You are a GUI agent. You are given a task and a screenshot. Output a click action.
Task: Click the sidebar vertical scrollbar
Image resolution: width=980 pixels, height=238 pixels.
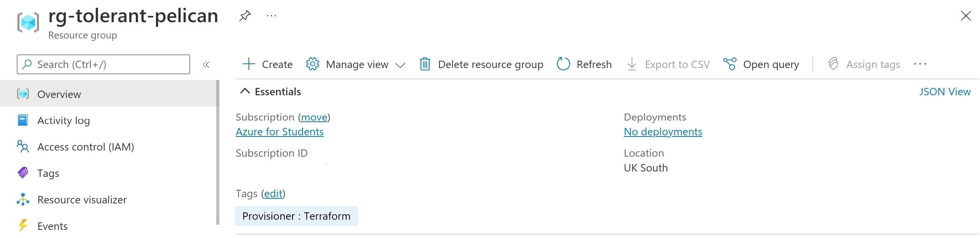point(218,152)
